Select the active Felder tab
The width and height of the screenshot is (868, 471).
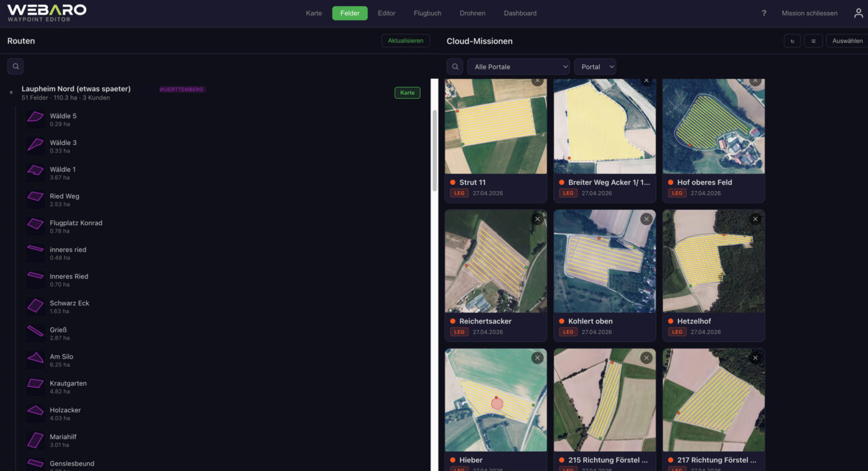pyautogui.click(x=350, y=13)
